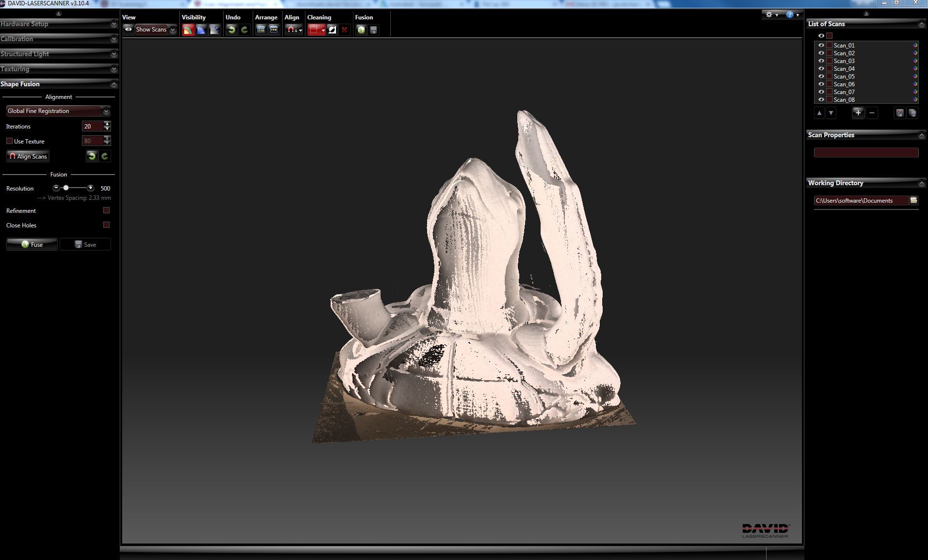Click the green globe Fusion icon
The width and height of the screenshot is (928, 560).
point(361,30)
